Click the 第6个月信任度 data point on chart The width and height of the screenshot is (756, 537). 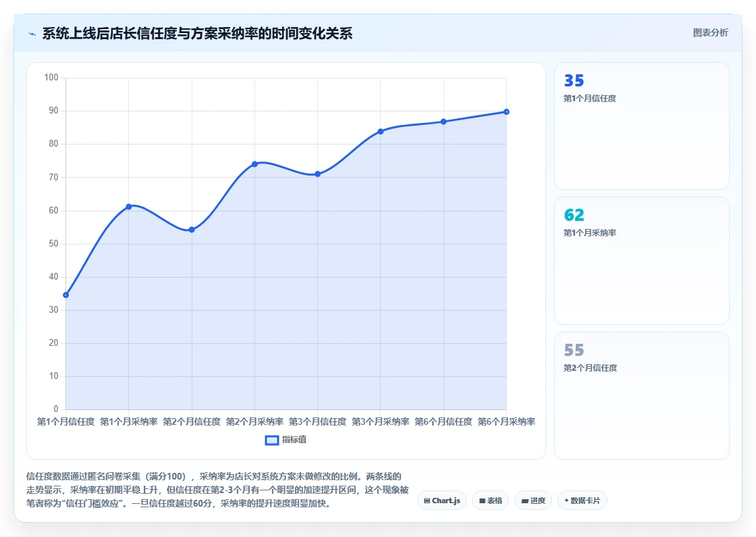(443, 122)
